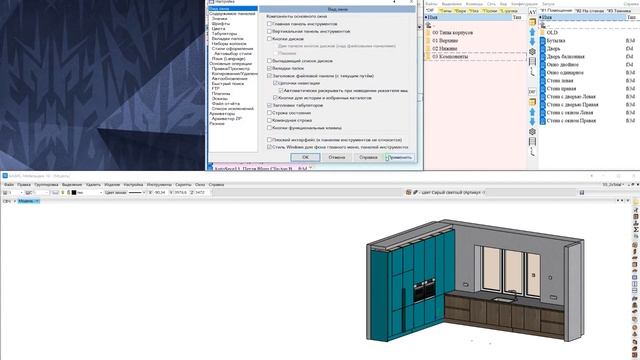Screen dimensions: 640x360
Task: Select Основные операции in the settings tree
Action: click(x=231, y=64)
